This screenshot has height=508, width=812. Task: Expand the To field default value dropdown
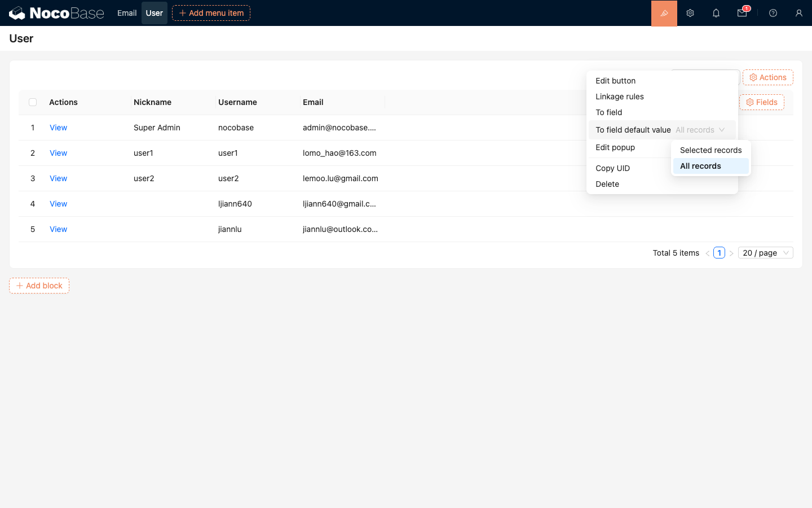(x=700, y=130)
